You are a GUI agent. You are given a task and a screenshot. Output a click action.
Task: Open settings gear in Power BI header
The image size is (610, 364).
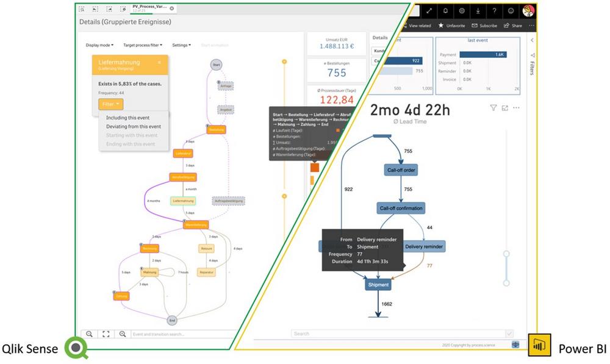(x=461, y=11)
